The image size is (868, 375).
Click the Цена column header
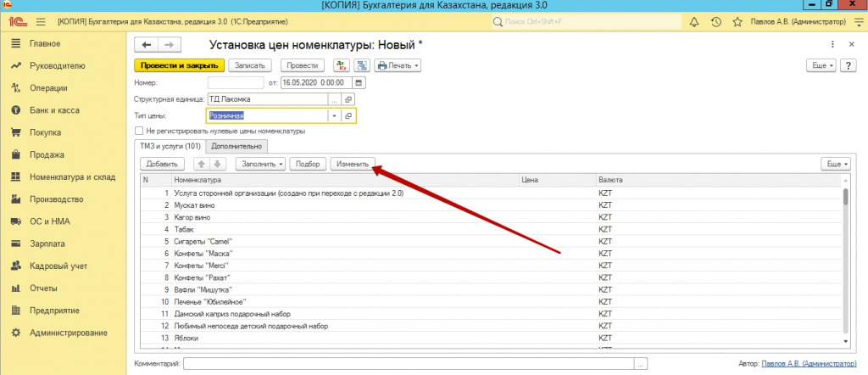coord(558,180)
